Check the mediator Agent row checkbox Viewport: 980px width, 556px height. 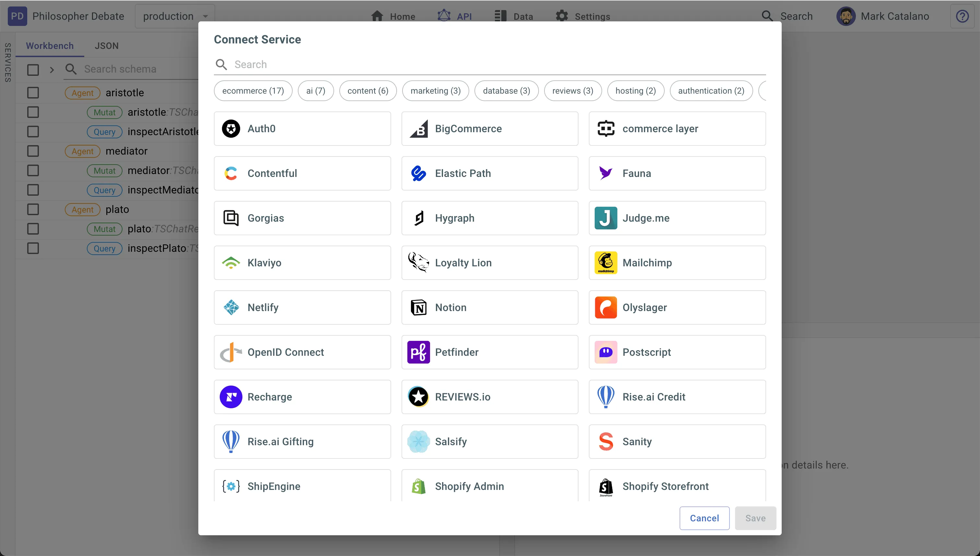(x=33, y=151)
